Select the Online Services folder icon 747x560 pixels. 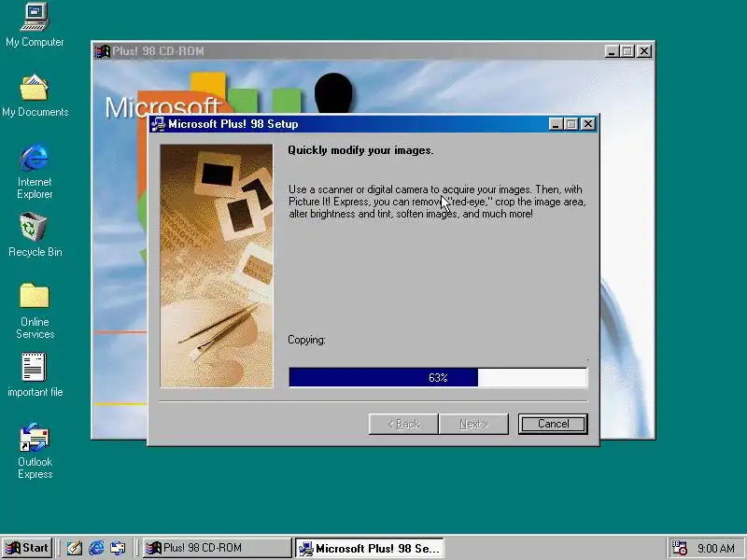[35, 311]
